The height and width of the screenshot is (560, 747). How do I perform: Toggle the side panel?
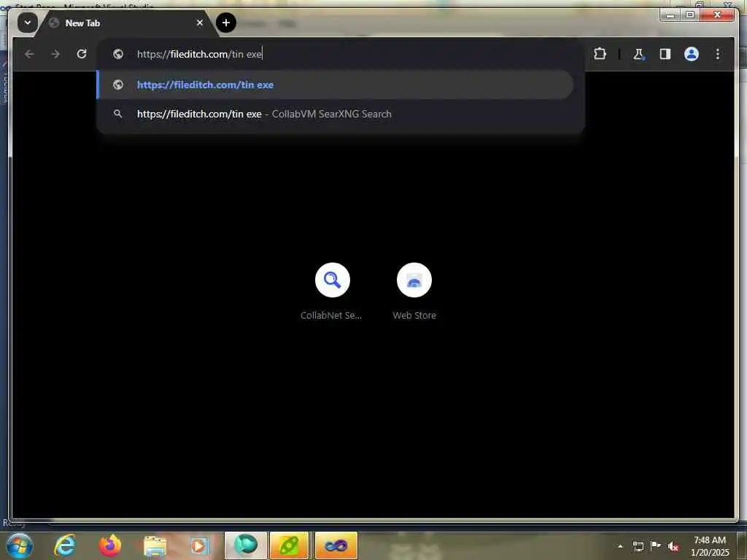coord(665,54)
